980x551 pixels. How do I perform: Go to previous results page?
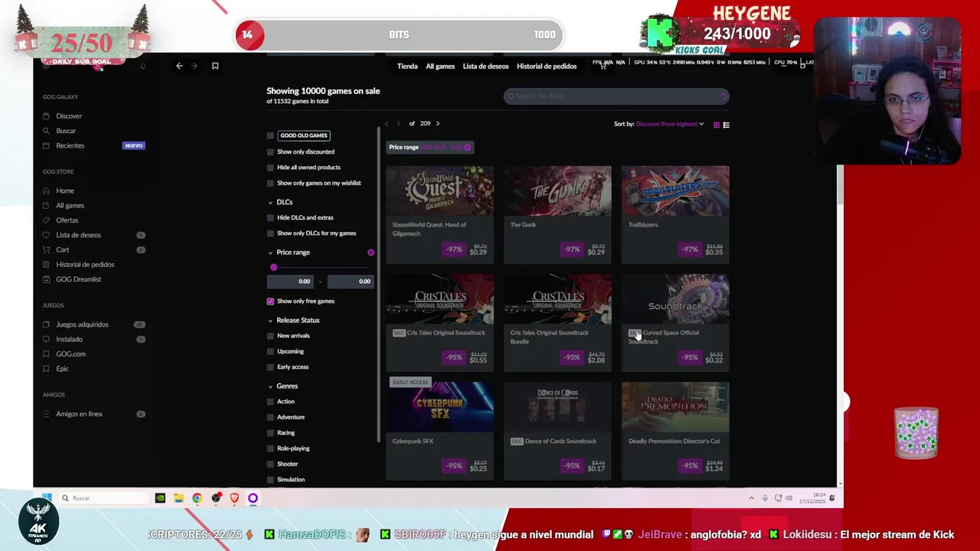[387, 124]
